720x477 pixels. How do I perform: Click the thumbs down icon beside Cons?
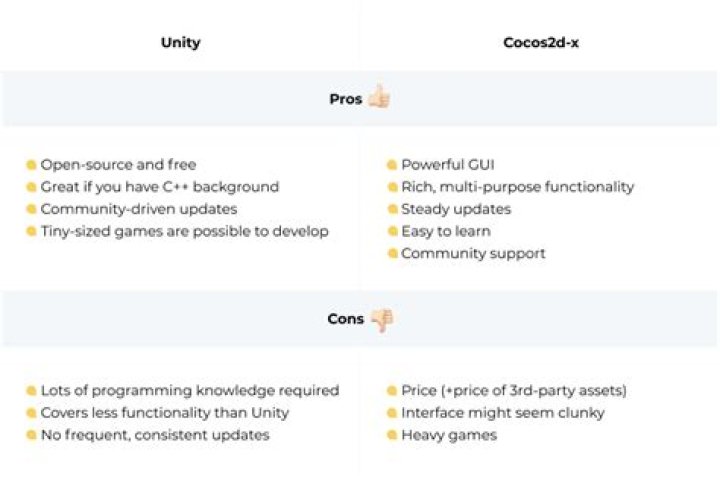381,320
